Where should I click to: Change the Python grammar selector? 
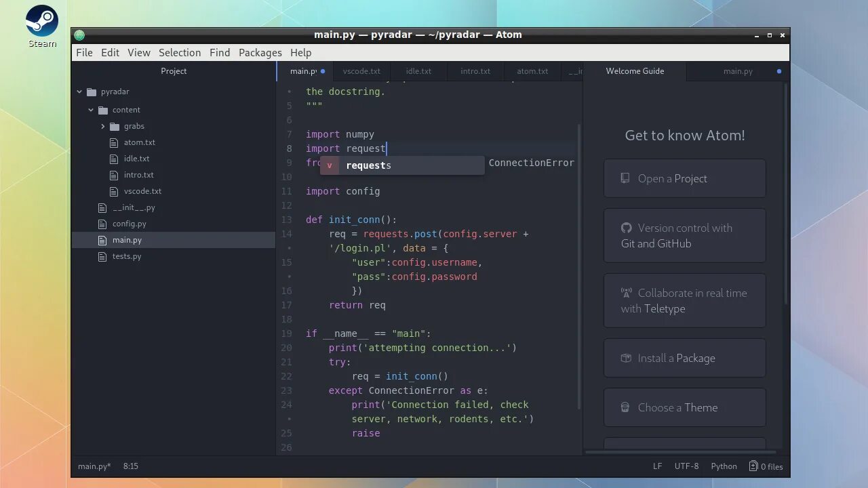click(x=724, y=466)
